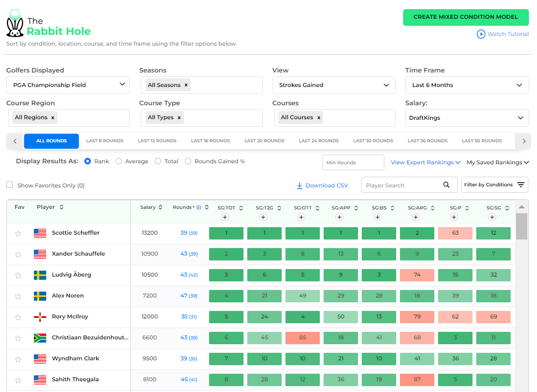Click Scheffler's SG:P rank 63 cell
Screen dimensions: 537x392
click(x=455, y=233)
